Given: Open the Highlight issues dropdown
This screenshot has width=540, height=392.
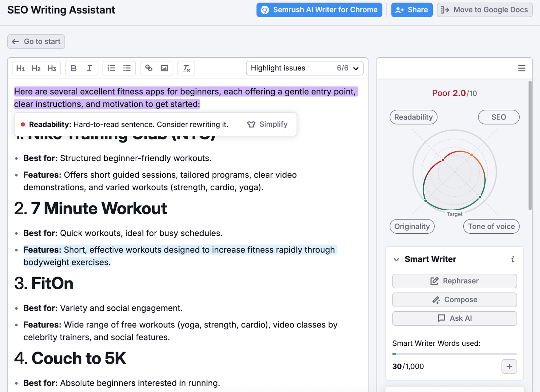Looking at the screenshot, I should pyautogui.click(x=304, y=68).
